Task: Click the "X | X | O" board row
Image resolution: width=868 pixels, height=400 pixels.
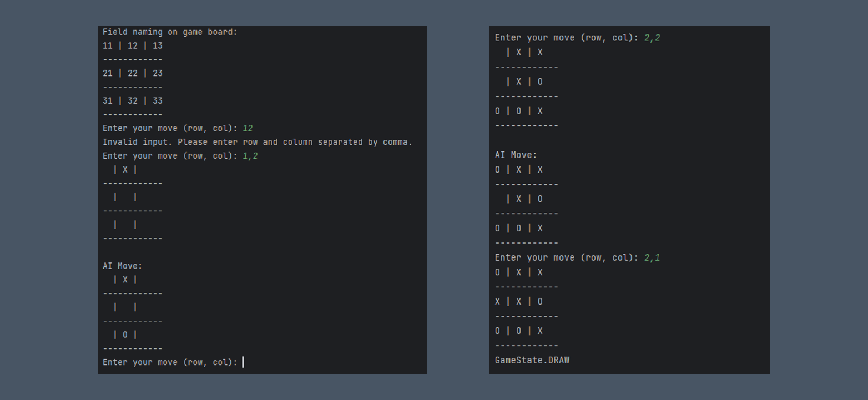Action: [x=519, y=301]
